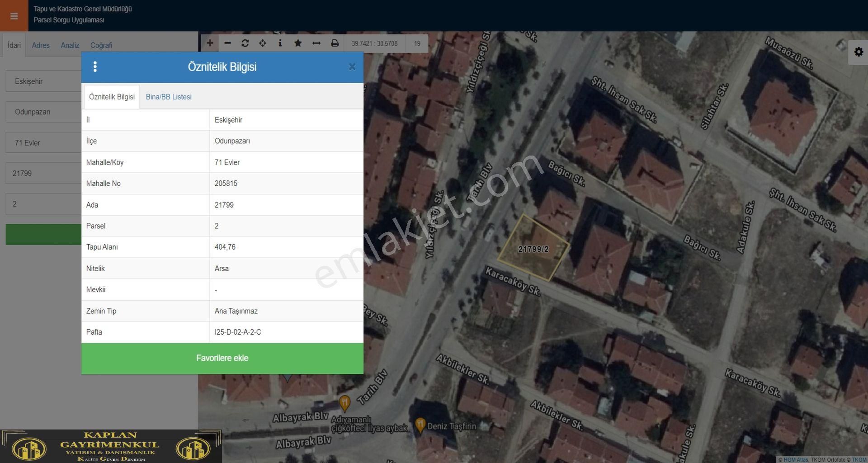868x463 pixels.
Task: Click the Nitelik value Arsa
Action: coord(222,268)
